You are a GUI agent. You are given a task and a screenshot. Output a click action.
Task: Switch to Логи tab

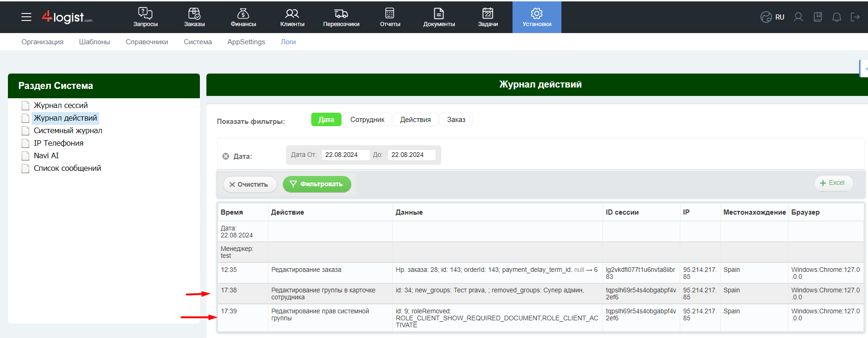click(x=288, y=42)
